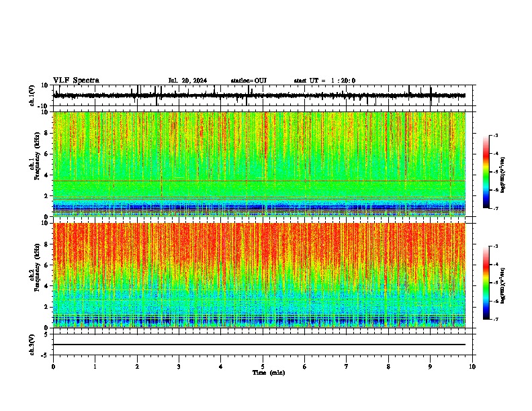
Task: Click the upper color scale bar beside ch.1
Action: tap(486, 172)
